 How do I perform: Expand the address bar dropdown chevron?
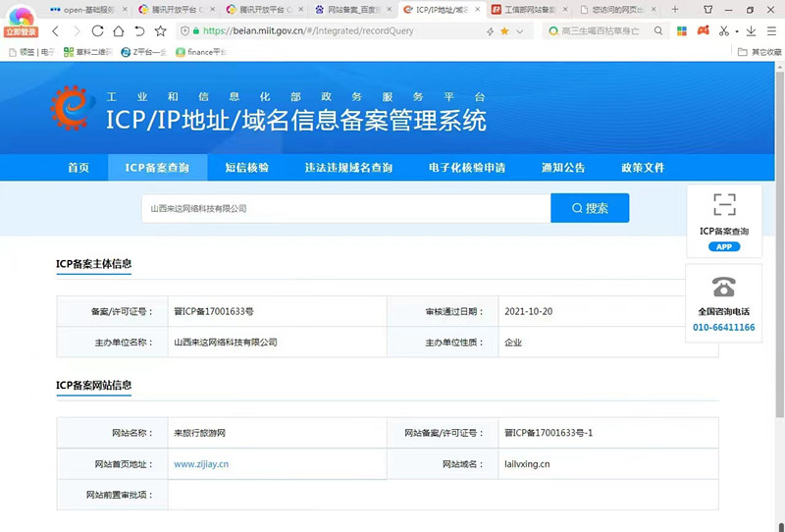[x=521, y=31]
